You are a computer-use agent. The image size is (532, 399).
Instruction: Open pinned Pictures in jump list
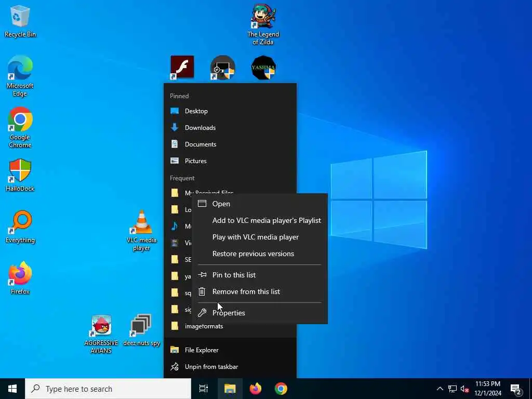coord(230,161)
